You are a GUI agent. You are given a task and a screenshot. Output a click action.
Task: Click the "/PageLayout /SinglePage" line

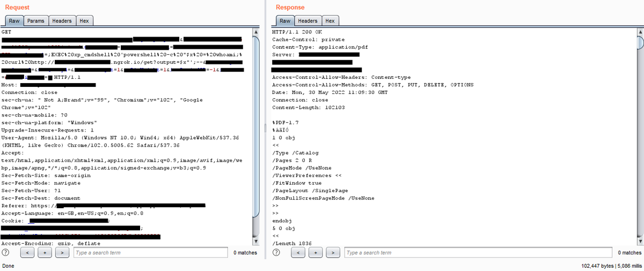(x=310, y=191)
